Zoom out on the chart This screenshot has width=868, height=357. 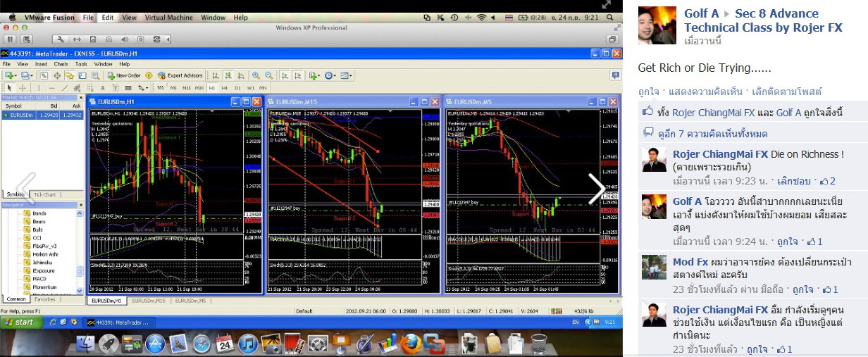pyautogui.click(x=269, y=75)
